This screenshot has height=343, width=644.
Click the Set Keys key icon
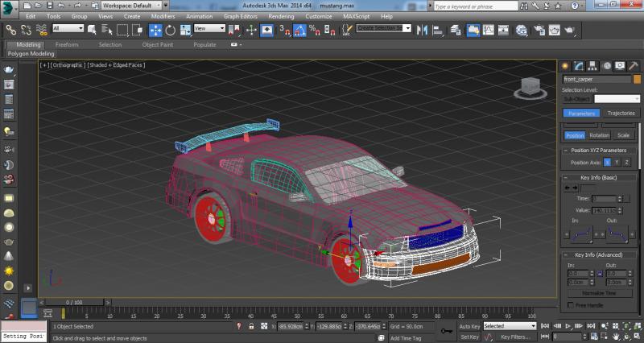tap(447, 330)
